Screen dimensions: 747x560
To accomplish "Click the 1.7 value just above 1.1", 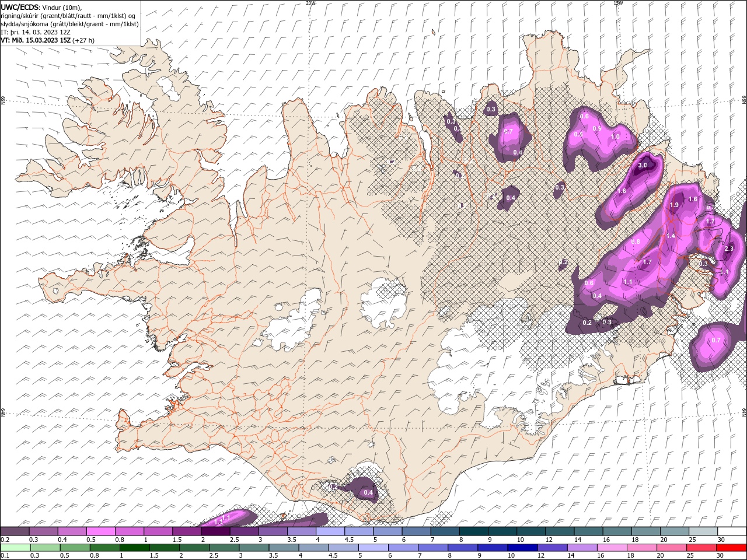I will tap(647, 262).
